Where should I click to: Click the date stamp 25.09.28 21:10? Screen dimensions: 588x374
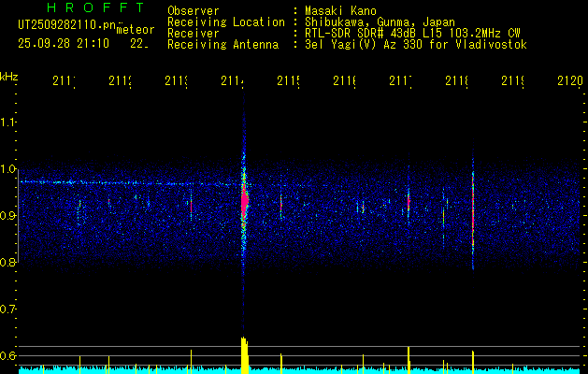pyautogui.click(x=64, y=44)
